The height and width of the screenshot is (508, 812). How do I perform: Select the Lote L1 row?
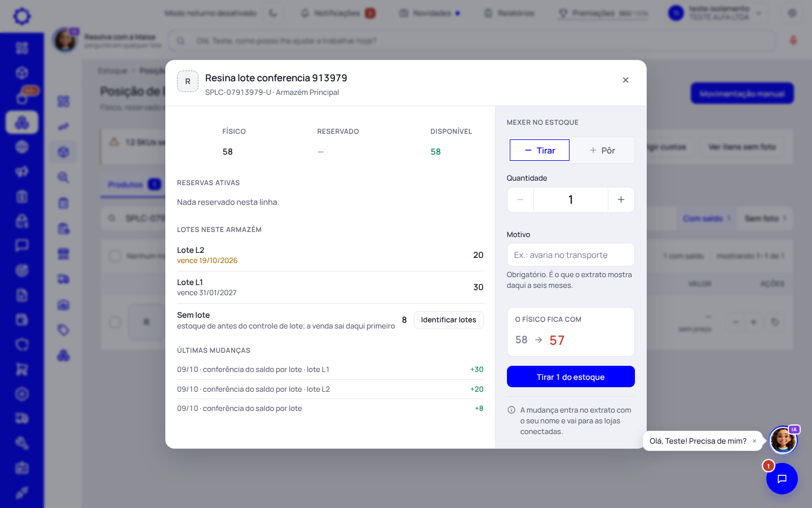tap(330, 287)
